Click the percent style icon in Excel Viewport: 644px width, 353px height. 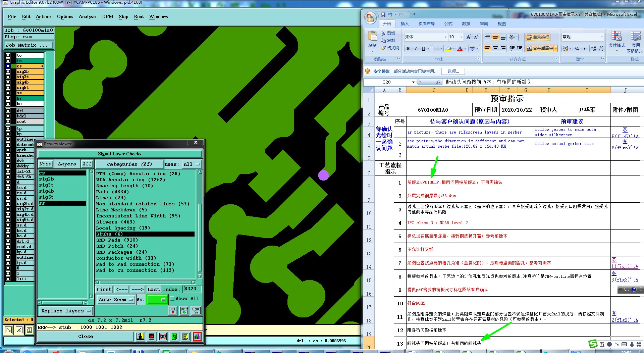coord(577,49)
